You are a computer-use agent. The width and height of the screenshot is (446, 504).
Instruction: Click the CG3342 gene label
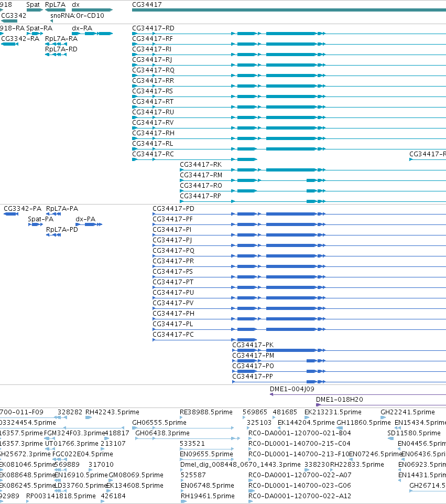(14, 15)
